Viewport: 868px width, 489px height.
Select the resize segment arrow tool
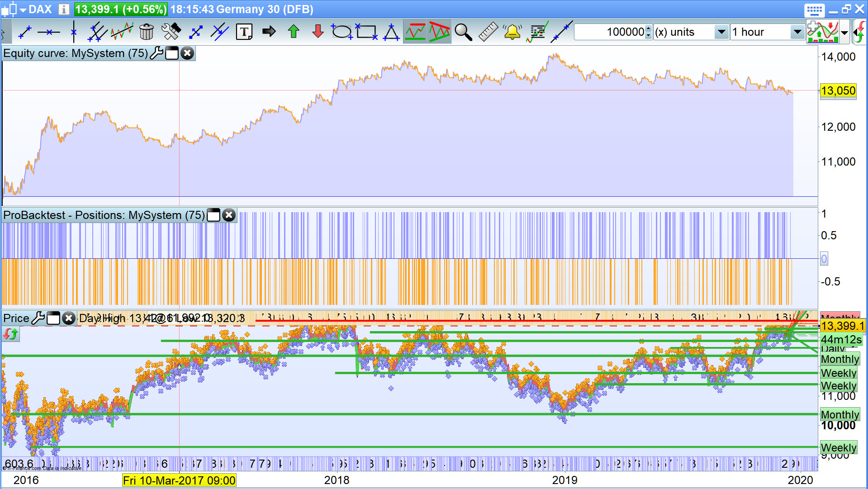pos(195,32)
